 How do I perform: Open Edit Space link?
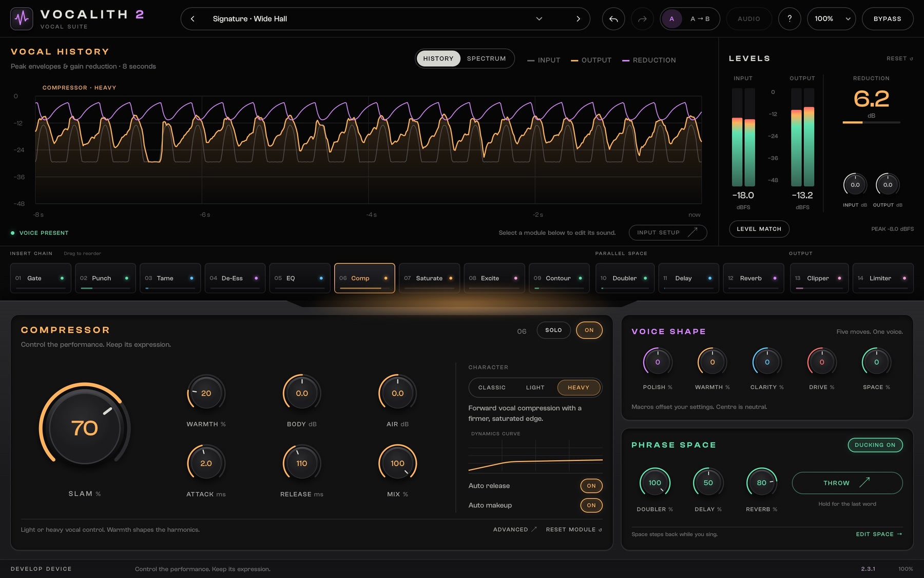click(x=879, y=534)
